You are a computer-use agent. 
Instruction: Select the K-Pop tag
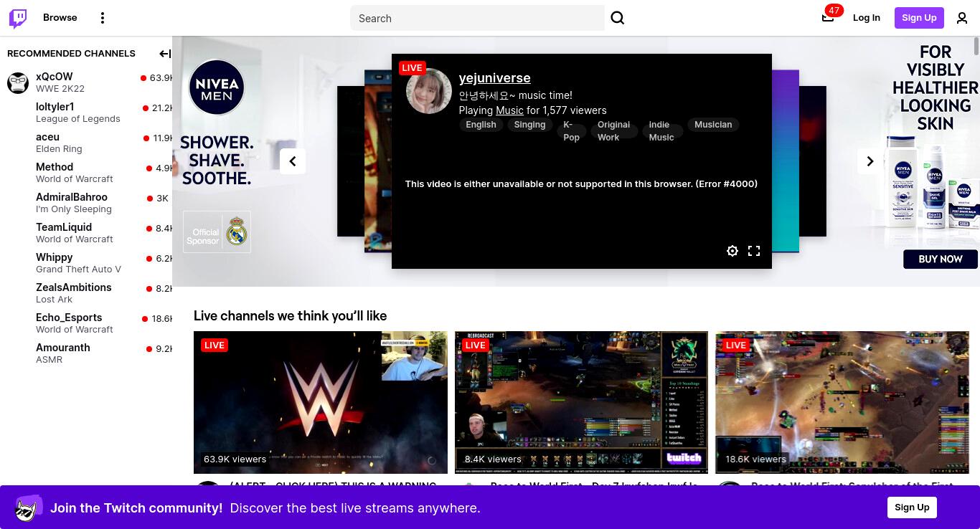point(571,130)
